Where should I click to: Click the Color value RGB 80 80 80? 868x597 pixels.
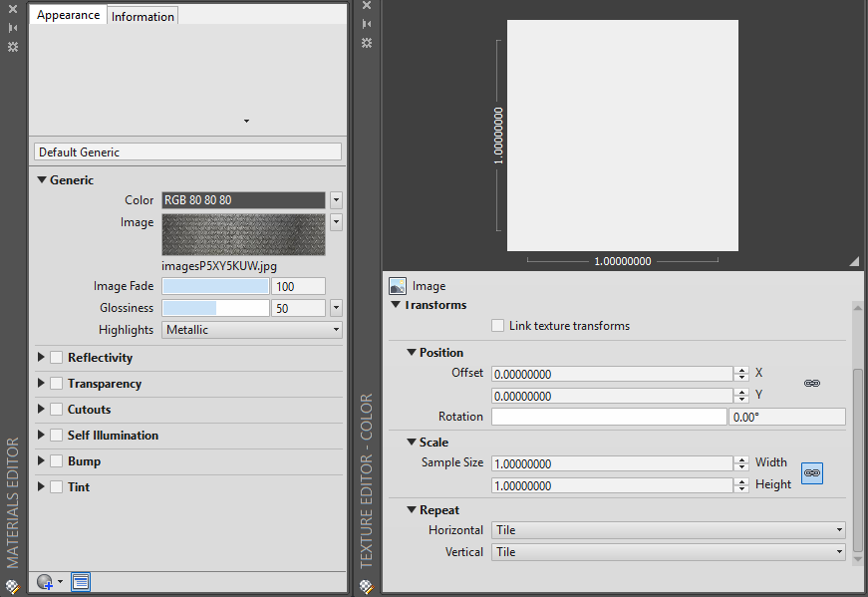(x=243, y=199)
